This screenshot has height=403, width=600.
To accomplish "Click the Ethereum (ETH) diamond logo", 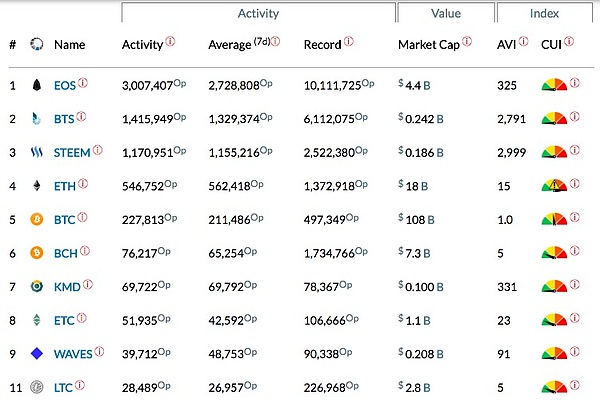I will pos(36,185).
